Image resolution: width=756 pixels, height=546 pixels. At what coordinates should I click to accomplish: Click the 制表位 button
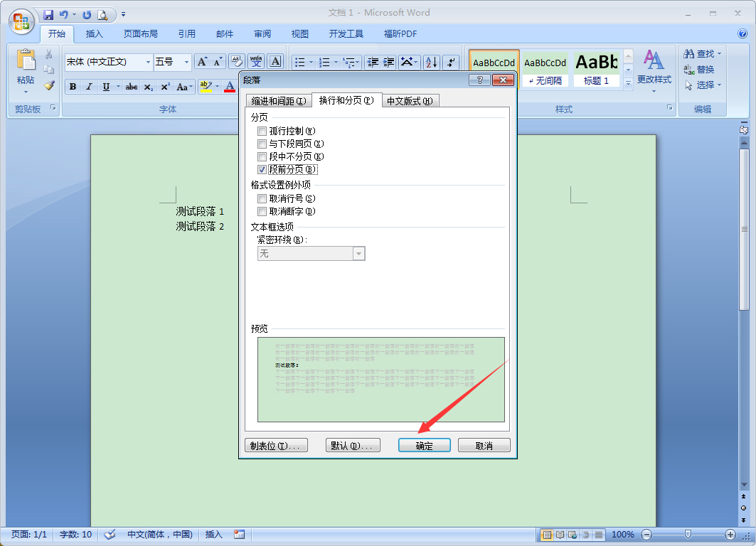(276, 445)
